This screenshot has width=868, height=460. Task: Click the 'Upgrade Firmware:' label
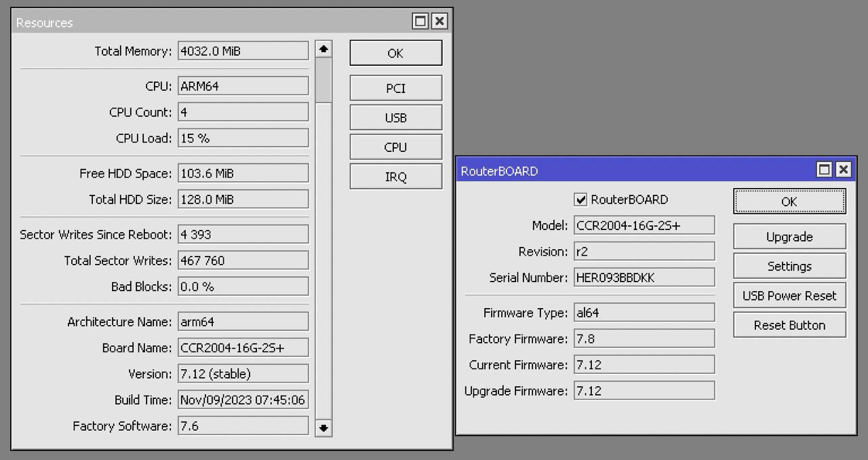click(x=516, y=391)
